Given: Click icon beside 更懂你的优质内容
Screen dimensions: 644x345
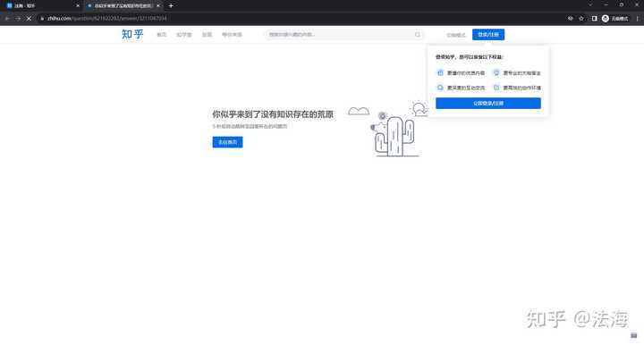Looking at the screenshot, I should (x=440, y=72).
